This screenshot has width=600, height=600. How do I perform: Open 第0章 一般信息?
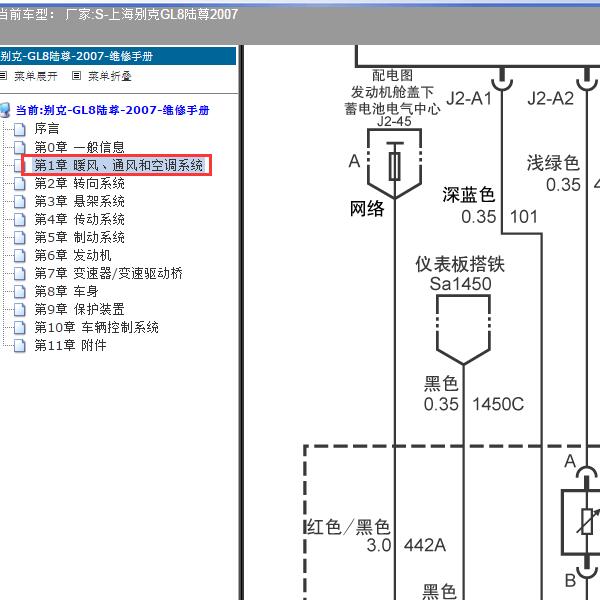click(80, 147)
